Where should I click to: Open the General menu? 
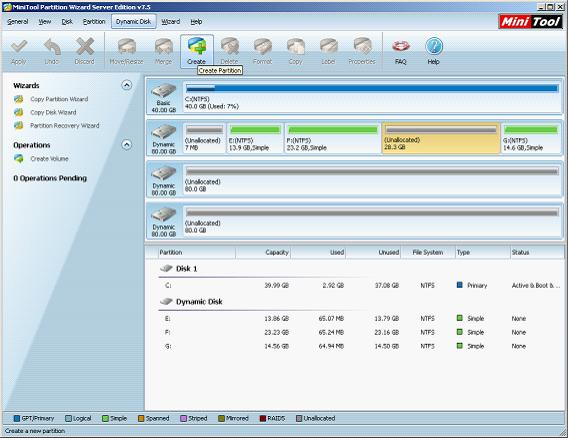17,22
